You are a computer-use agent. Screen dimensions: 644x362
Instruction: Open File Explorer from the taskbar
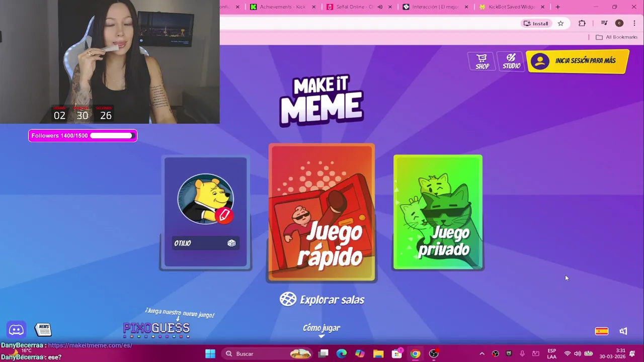(x=378, y=353)
